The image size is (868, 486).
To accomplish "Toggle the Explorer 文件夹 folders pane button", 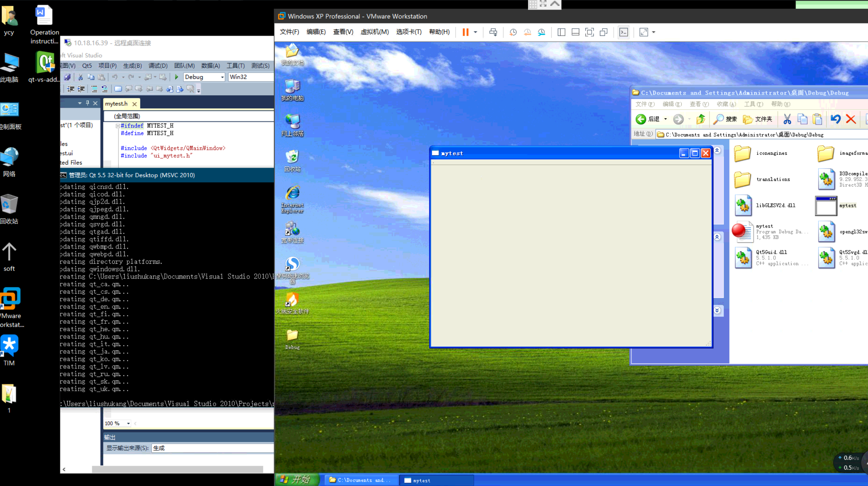I will tap(757, 119).
